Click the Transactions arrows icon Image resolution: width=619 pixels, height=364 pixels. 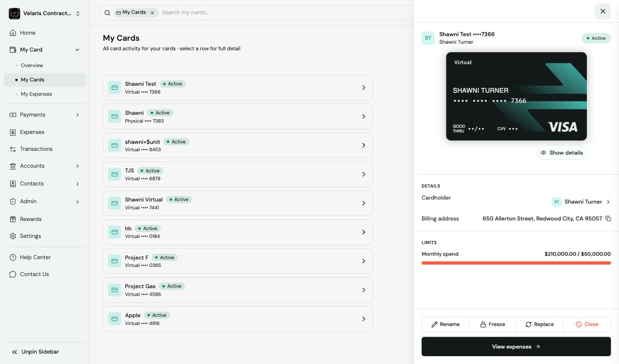(13, 149)
